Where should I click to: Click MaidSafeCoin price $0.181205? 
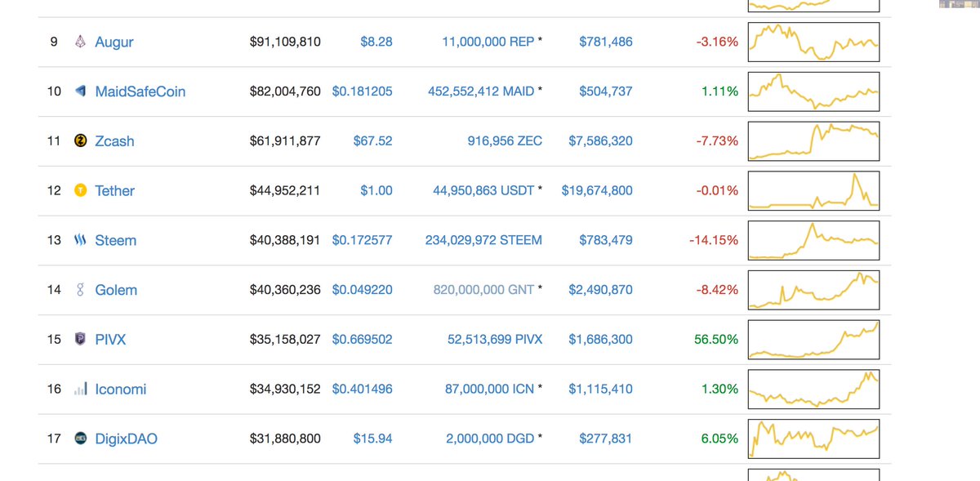pyautogui.click(x=362, y=91)
